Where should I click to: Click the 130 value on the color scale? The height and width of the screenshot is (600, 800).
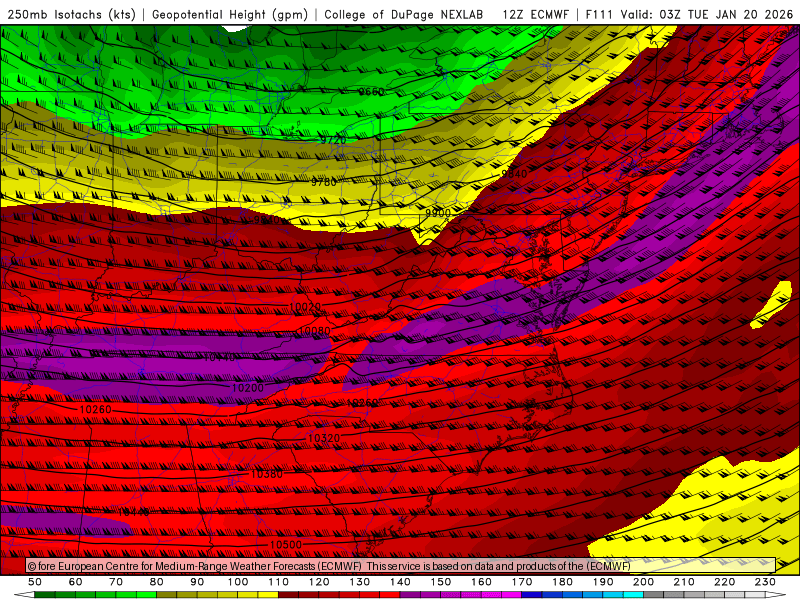tap(360, 582)
